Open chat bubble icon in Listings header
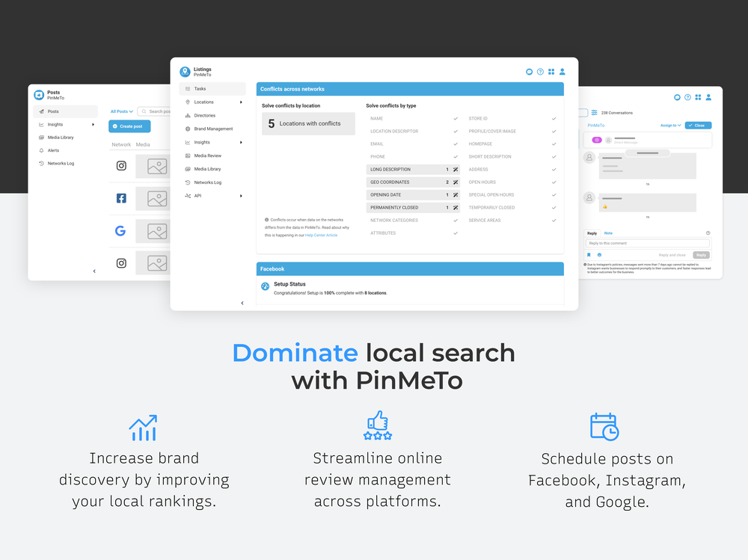 [x=529, y=72]
